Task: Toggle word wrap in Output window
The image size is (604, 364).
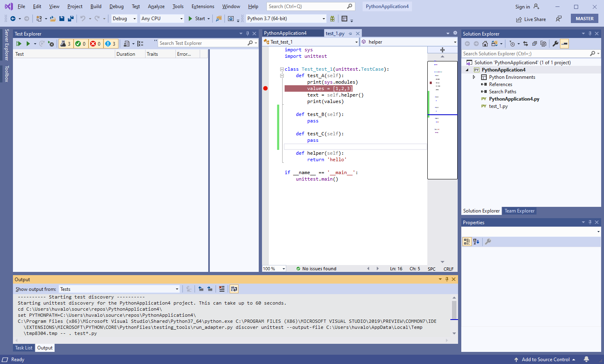Action: point(234,289)
